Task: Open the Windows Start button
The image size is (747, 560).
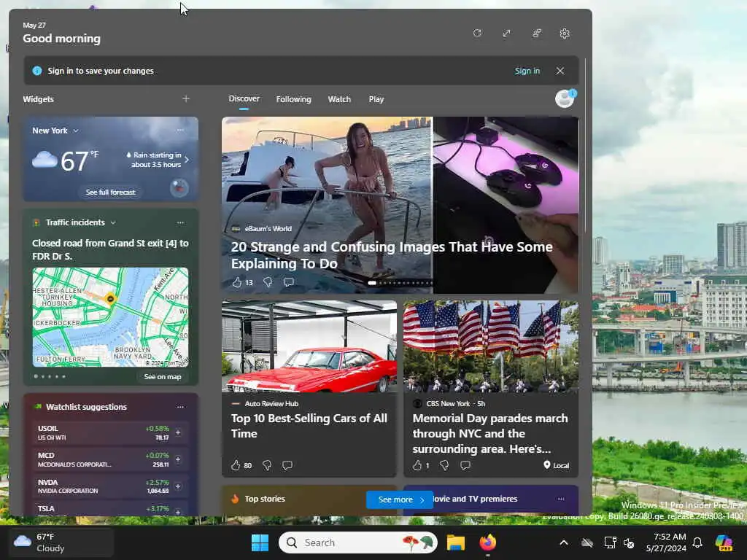Action: [260, 542]
